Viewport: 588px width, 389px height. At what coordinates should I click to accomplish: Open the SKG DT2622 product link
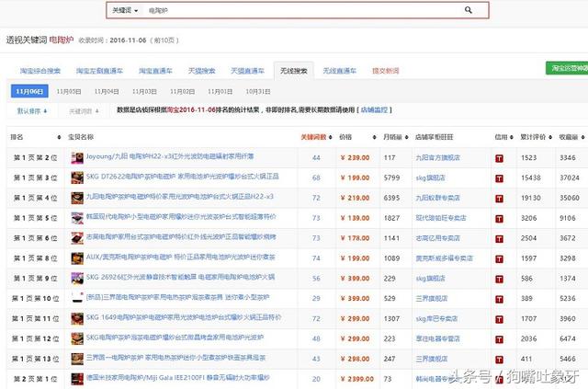(183, 177)
